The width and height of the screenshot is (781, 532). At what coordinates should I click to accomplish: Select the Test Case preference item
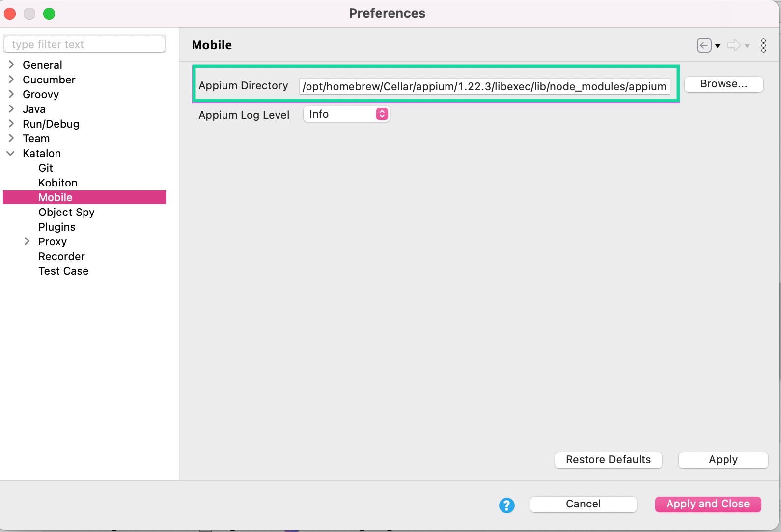point(63,271)
